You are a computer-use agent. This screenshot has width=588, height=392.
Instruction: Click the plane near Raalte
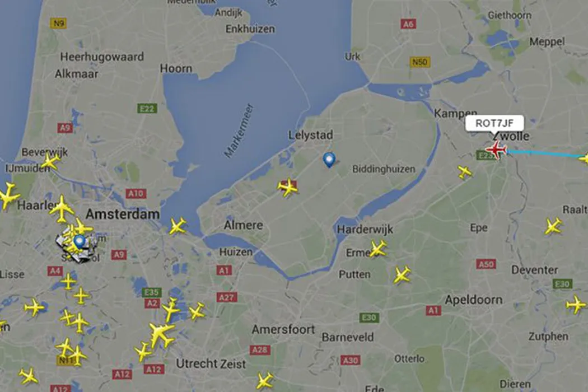coord(553,227)
